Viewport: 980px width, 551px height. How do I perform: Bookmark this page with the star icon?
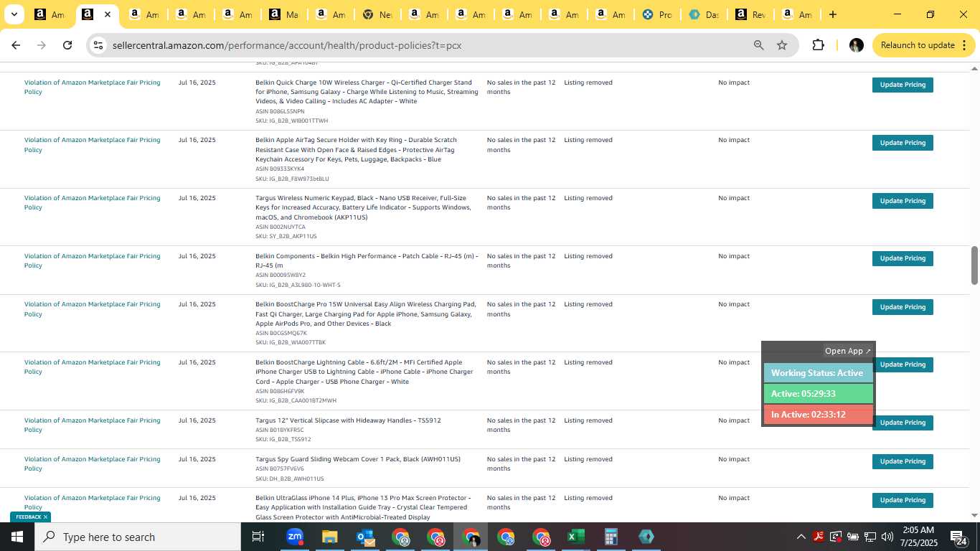pos(782,45)
